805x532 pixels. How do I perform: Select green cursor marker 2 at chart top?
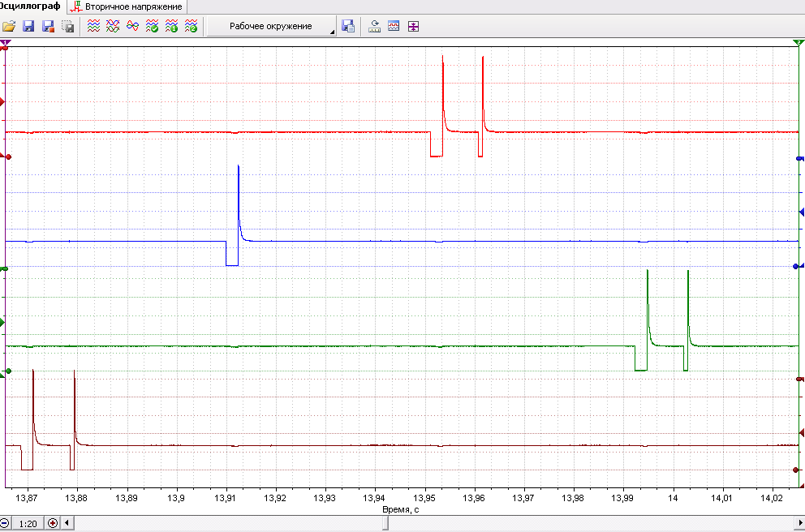pos(799,43)
